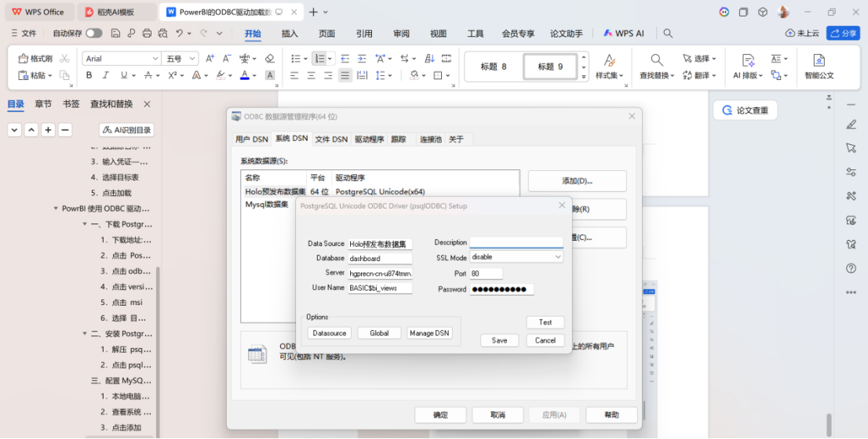Click the help question mark in right sidebar
This screenshot has height=439, width=868.
[x=852, y=268]
